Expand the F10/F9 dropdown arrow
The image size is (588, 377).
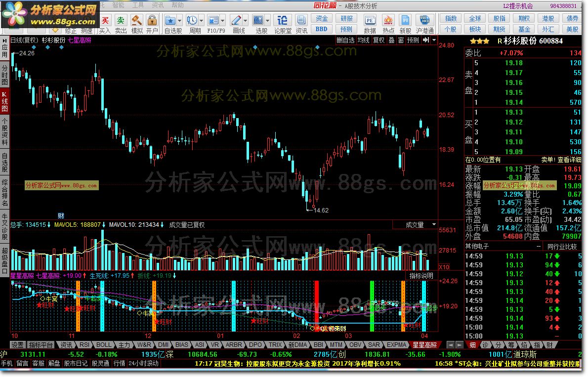coord(223,20)
